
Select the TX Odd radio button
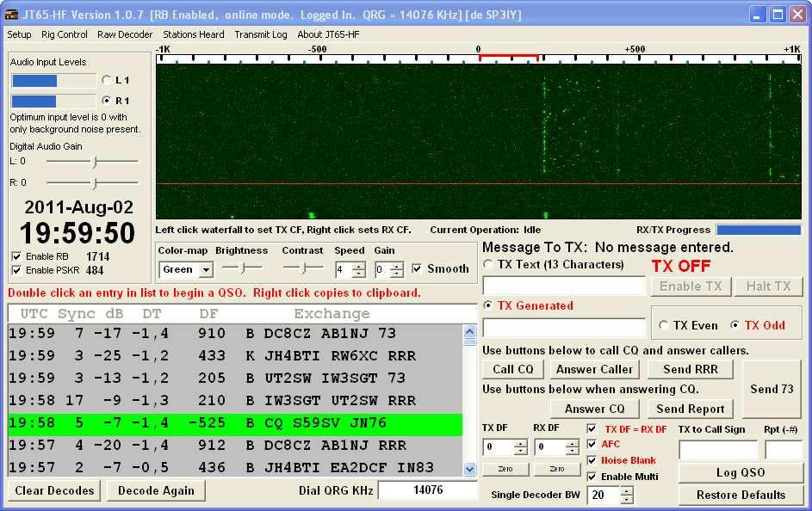coord(735,325)
